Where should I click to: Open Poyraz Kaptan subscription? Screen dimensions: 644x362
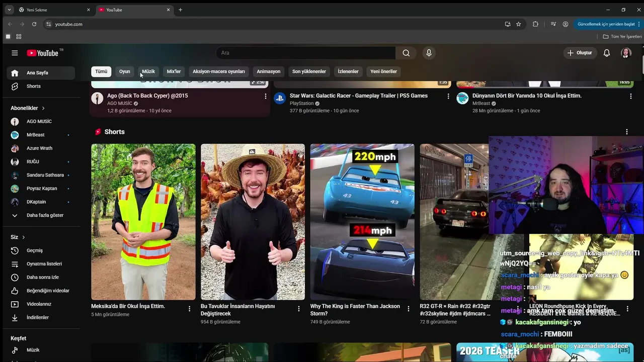click(41, 189)
